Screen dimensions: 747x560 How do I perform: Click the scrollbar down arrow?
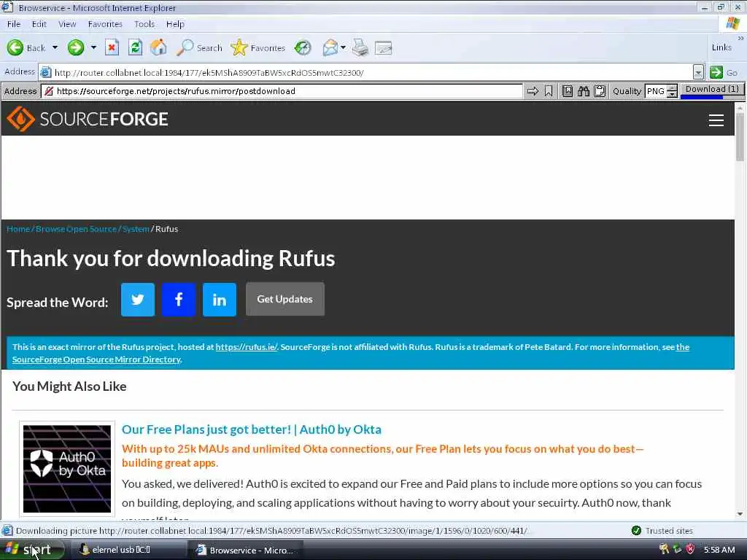tap(740, 514)
